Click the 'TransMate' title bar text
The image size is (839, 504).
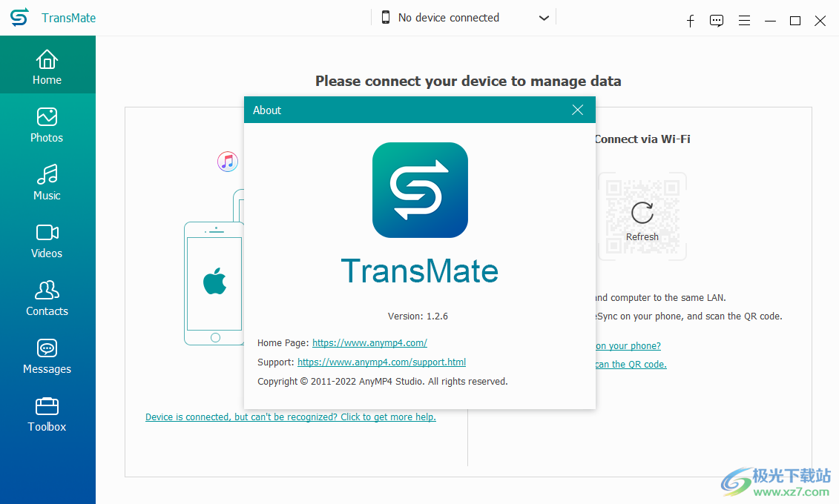(x=68, y=19)
